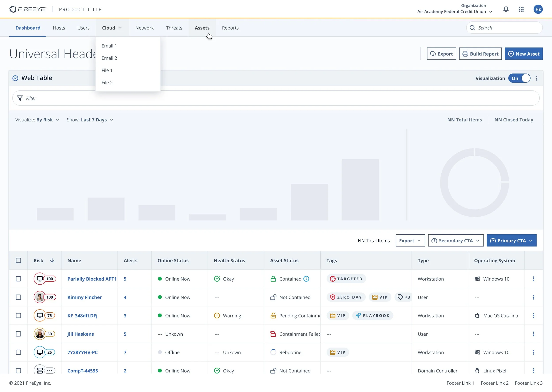
Task: Sort by Risk descending arrow
Action: (x=52, y=260)
